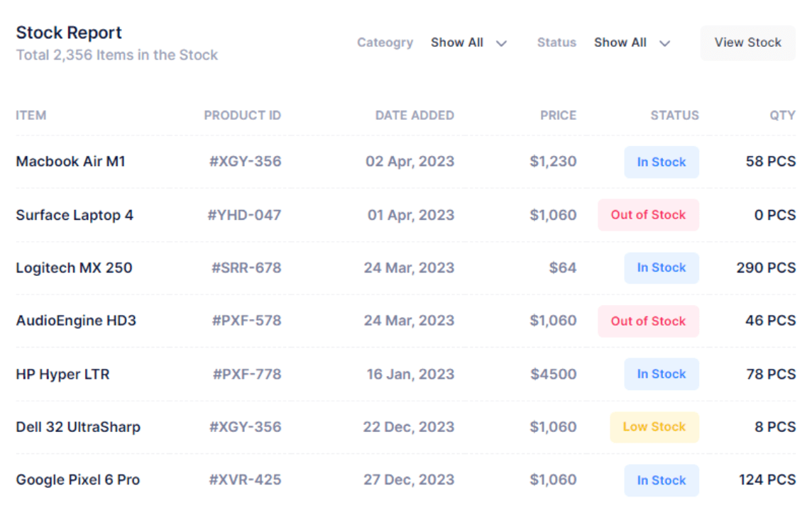812x515 pixels.
Task: Click the In Stock badge for Google Pixel 6 Pro
Action: (x=662, y=480)
